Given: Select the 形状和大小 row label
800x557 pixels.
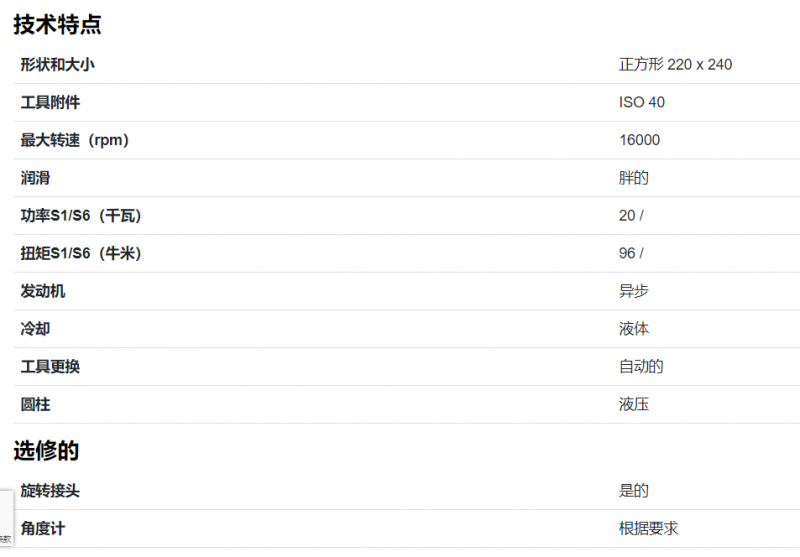Looking at the screenshot, I should [57, 65].
